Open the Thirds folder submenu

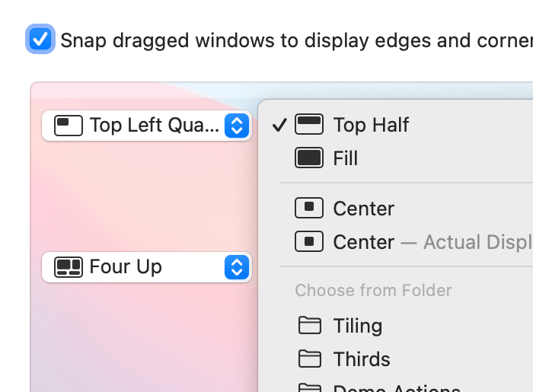pyautogui.click(x=361, y=359)
